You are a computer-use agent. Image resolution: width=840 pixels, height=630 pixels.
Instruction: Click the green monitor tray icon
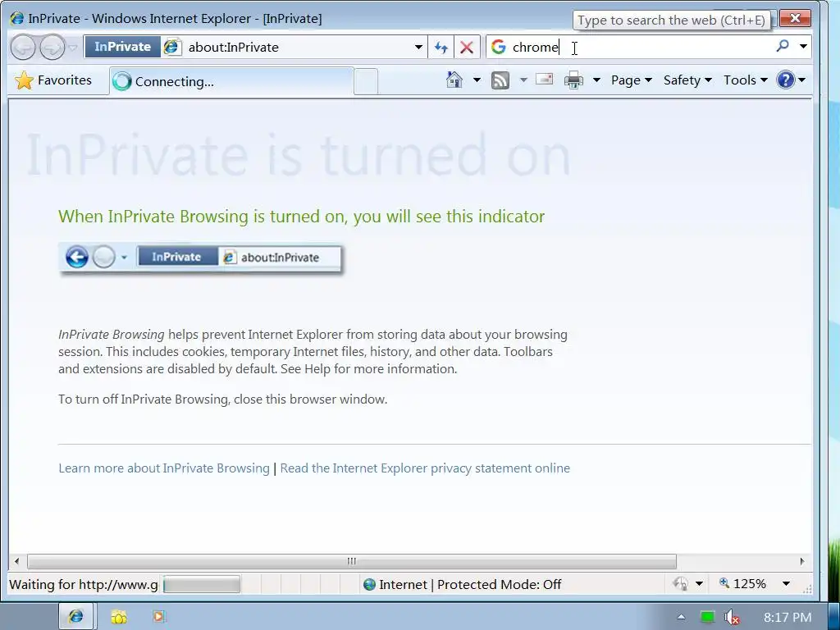(707, 617)
